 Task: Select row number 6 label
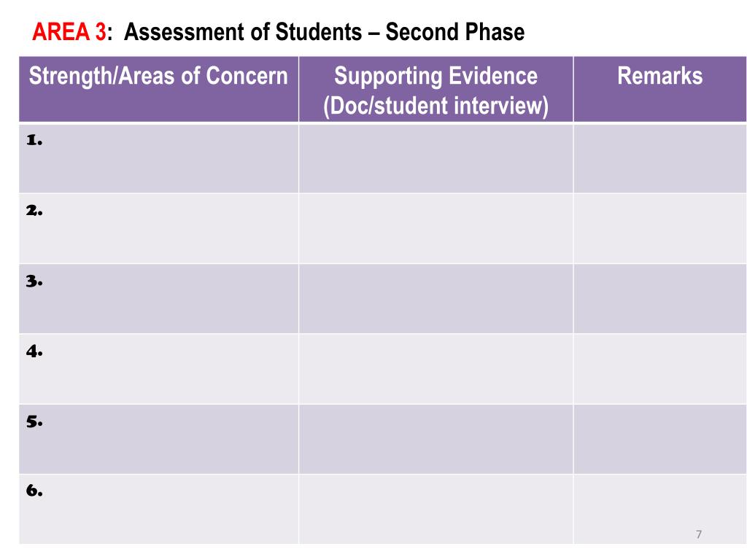pos(34,491)
